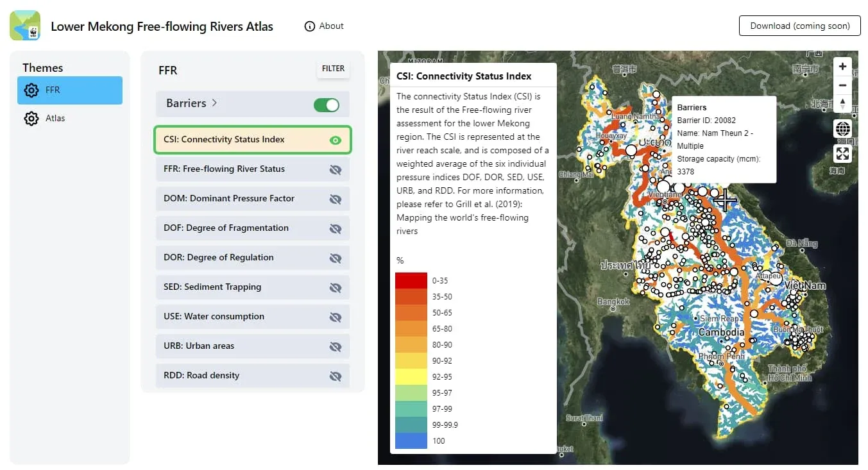
Task: Click the WWF atlas logo icon
Action: pos(25,26)
